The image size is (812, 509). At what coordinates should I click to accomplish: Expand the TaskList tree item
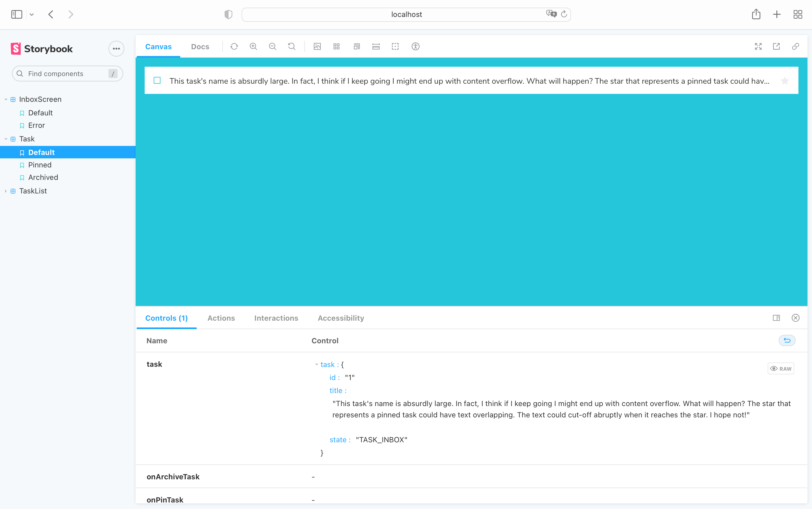click(x=6, y=191)
